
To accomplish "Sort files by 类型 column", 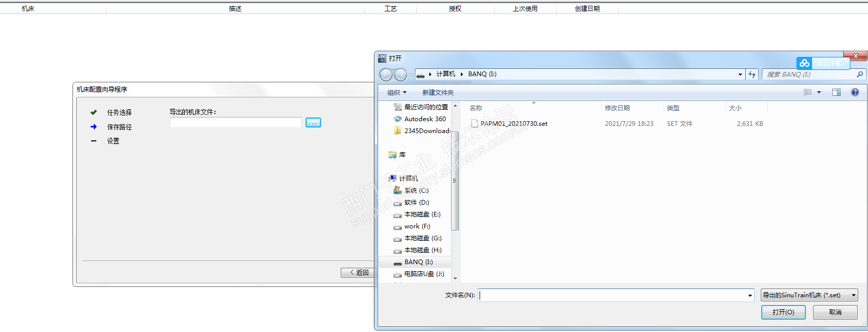I will [673, 108].
